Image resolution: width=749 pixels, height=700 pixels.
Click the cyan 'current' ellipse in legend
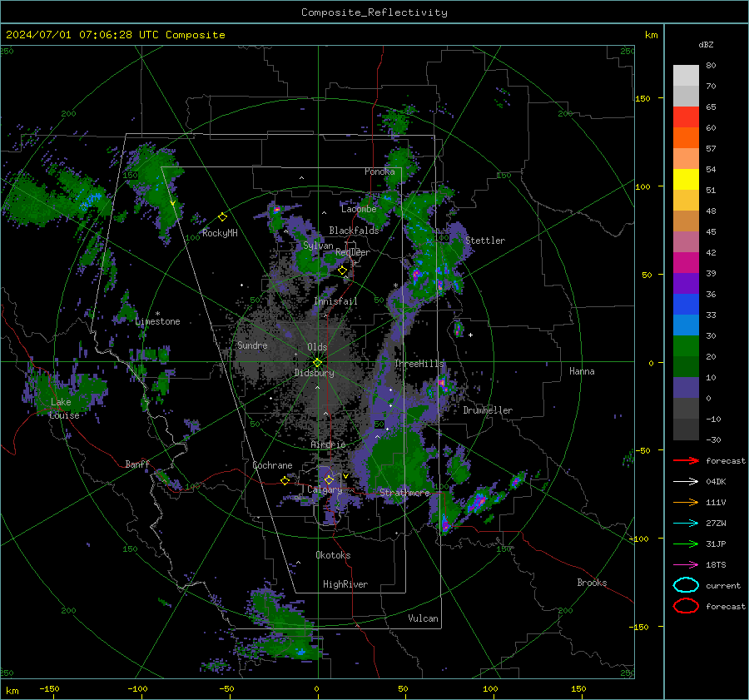[686, 585]
